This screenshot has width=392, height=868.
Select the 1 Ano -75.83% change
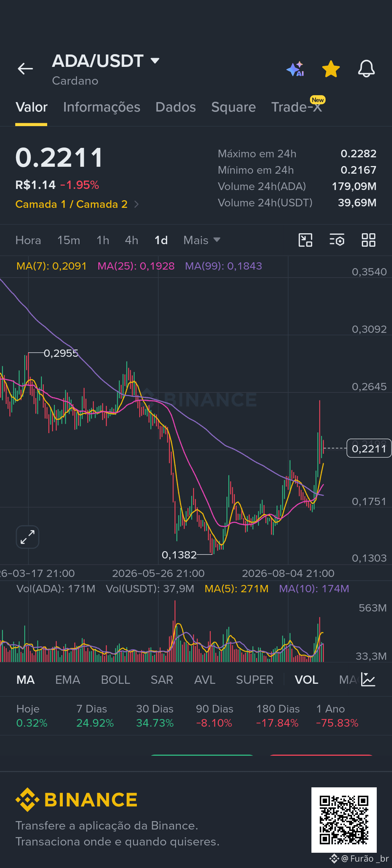point(337,716)
